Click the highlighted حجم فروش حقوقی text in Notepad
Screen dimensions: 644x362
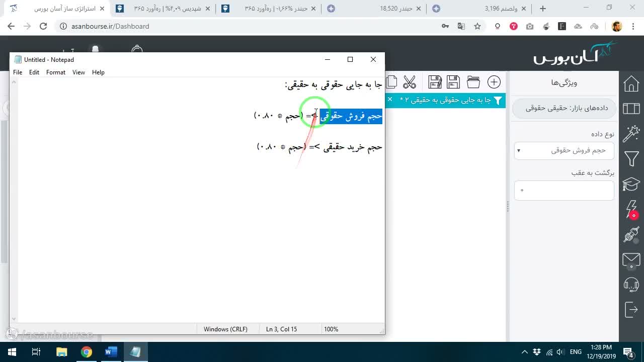(351, 116)
